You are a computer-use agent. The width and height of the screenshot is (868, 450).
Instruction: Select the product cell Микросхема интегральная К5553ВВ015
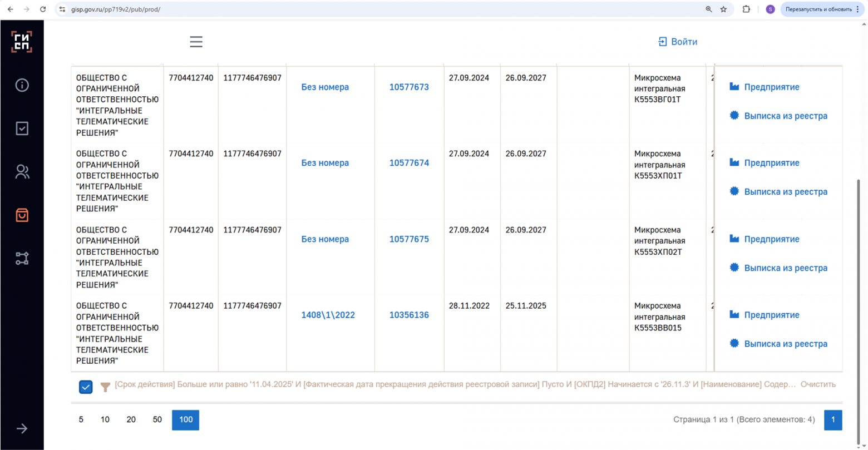(668, 333)
